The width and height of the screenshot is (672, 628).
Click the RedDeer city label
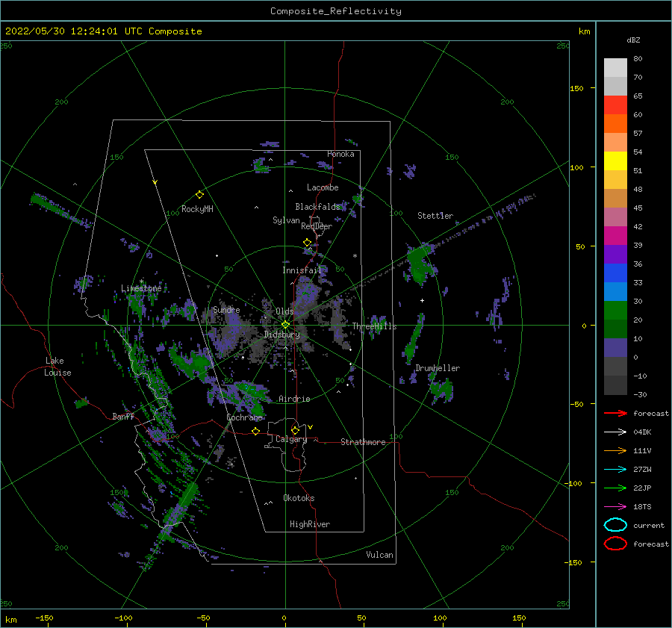pos(317,226)
